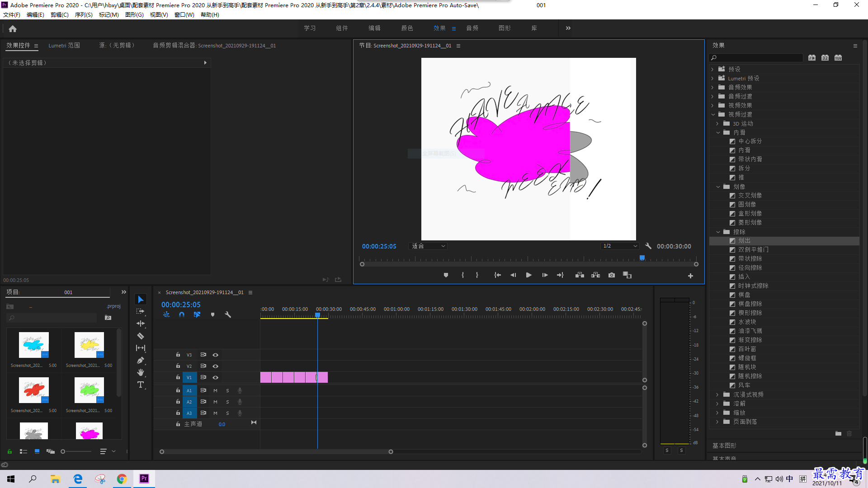The height and width of the screenshot is (488, 868).
Task: Open the 序列(S) menu
Action: [x=84, y=15]
